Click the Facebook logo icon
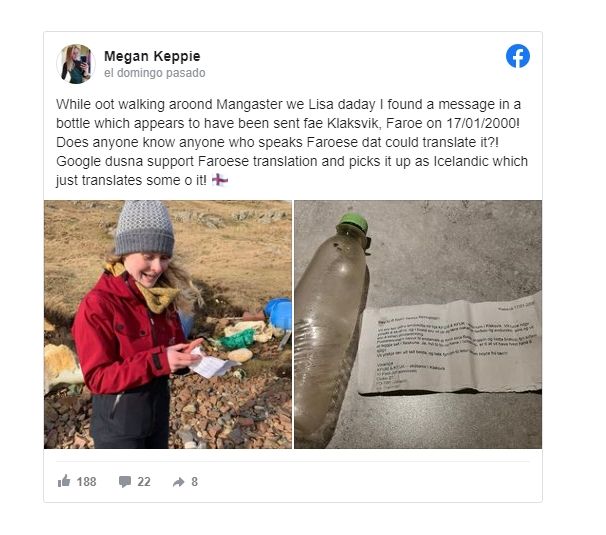 pos(517,56)
